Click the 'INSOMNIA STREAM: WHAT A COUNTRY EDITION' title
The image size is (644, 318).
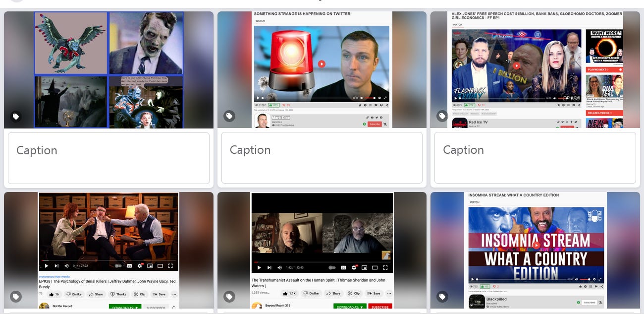(x=514, y=195)
